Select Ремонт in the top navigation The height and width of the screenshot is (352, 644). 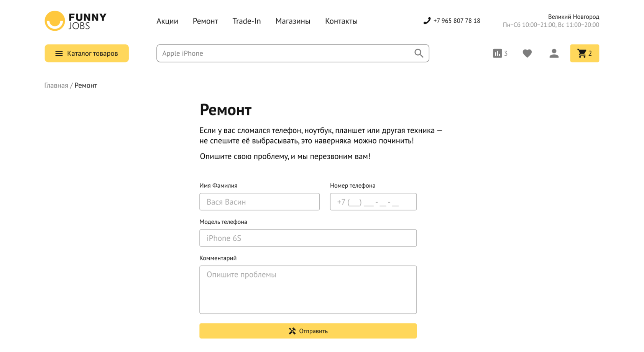tap(205, 21)
